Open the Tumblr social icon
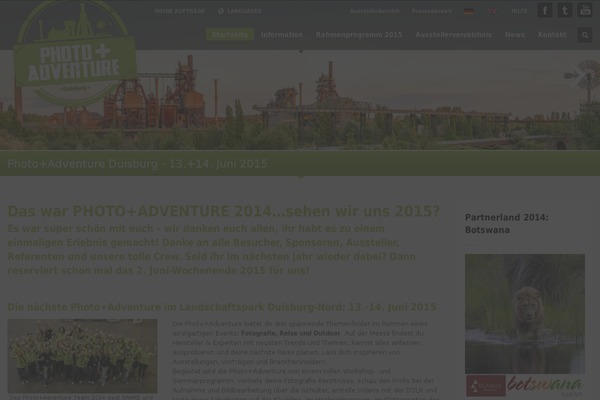This screenshot has height=400, width=600. coord(565,10)
